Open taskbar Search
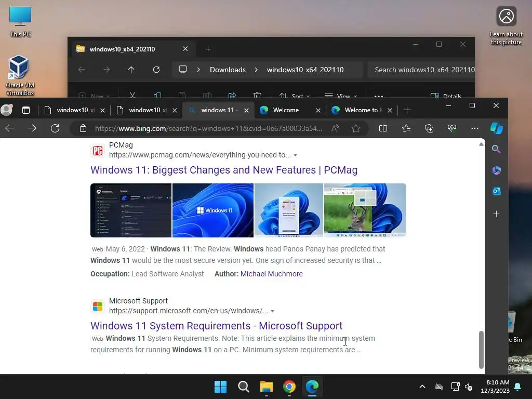Viewport: 532px width, 399px height. (243, 387)
